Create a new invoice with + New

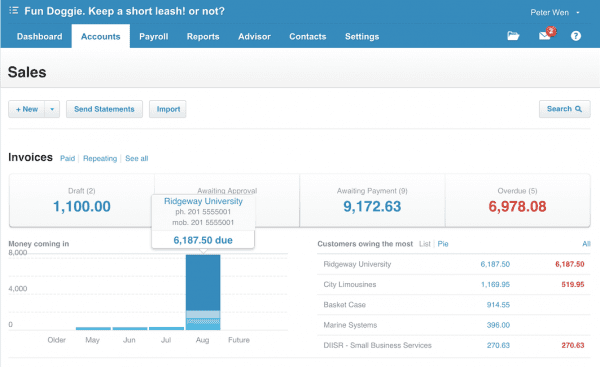(27, 109)
